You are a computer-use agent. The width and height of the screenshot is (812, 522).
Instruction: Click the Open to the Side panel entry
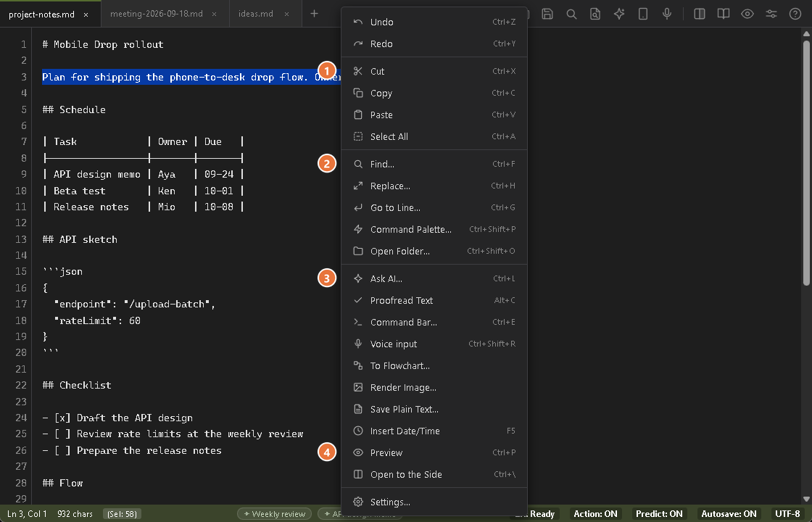[434, 474]
